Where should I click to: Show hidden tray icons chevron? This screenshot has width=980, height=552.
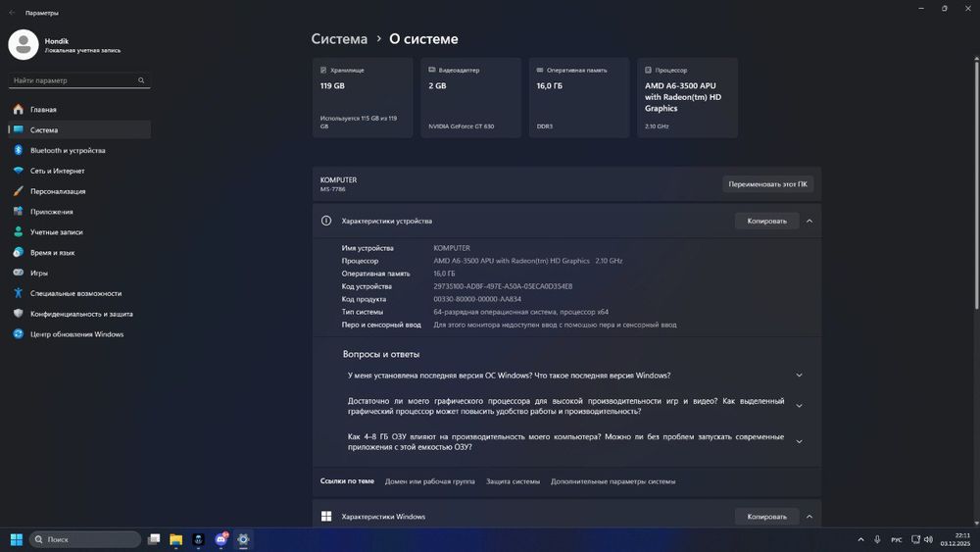tap(861, 539)
